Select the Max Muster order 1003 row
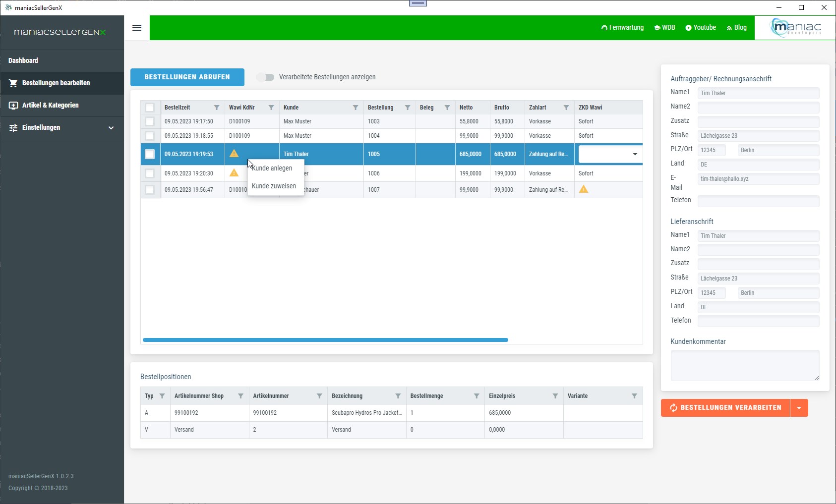Viewport: 836px width, 504px height. click(392, 121)
